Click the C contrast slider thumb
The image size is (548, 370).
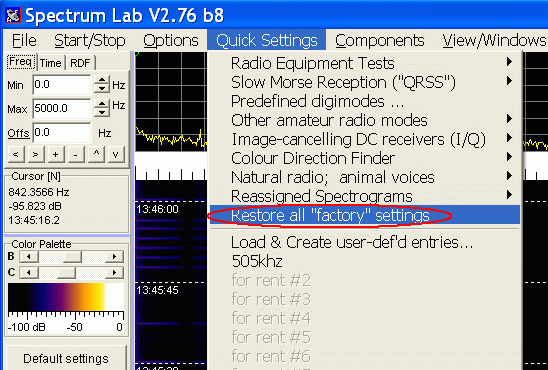tap(66, 273)
